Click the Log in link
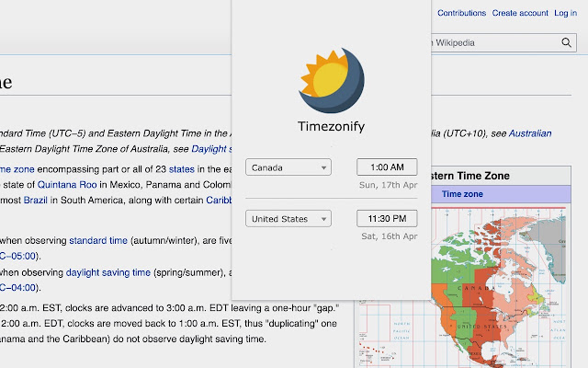 [x=566, y=13]
